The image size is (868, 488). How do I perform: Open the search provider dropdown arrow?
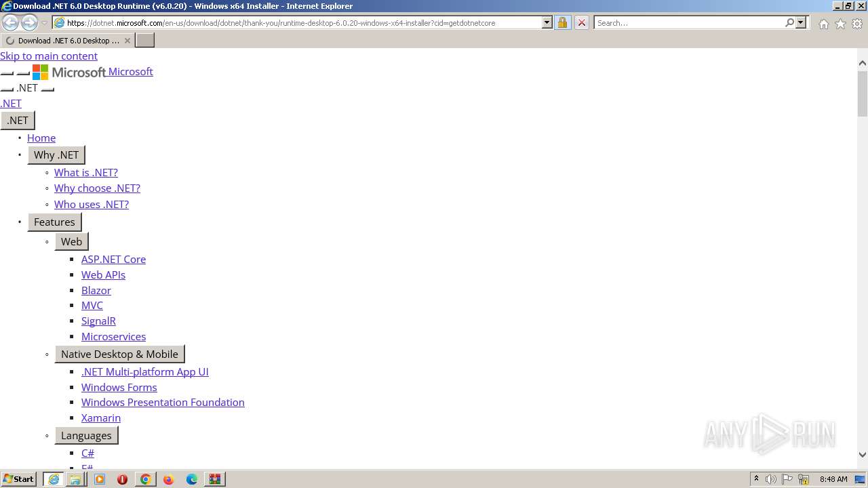tap(801, 22)
